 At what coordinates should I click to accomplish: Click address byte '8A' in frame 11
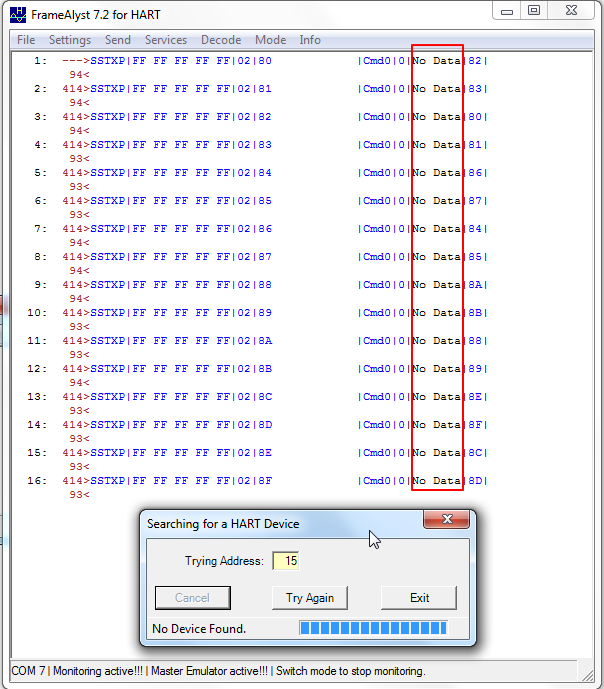[265, 341]
